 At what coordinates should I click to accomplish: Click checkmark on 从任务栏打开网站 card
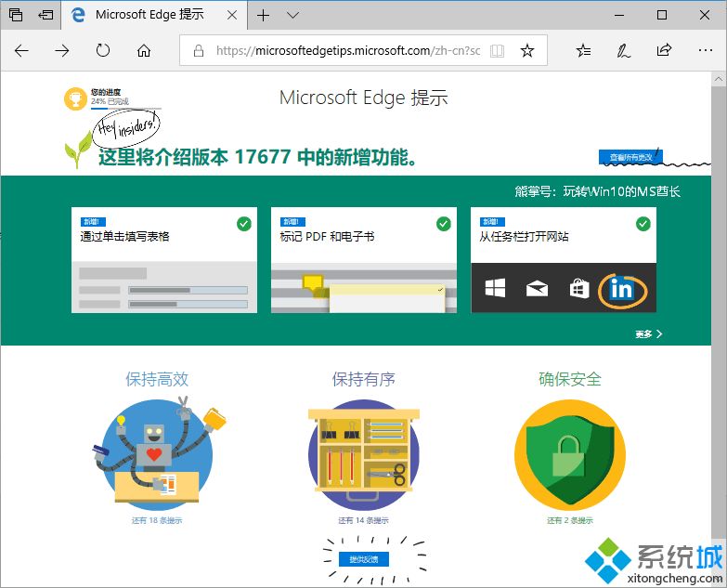643,224
